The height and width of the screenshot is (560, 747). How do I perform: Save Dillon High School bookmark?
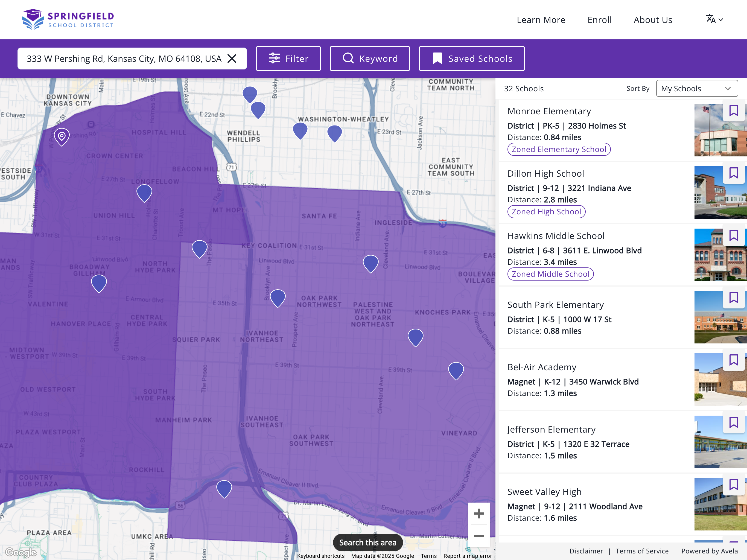(x=734, y=173)
